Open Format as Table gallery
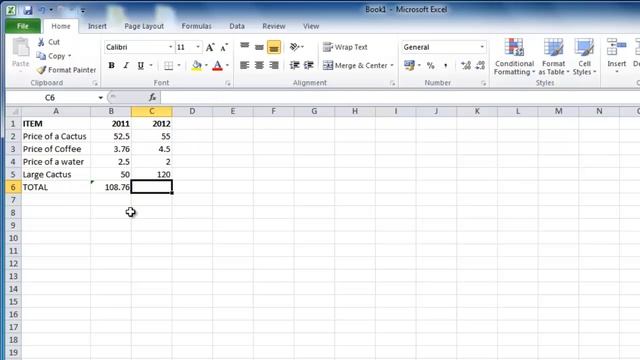640x360 pixels. (553, 57)
